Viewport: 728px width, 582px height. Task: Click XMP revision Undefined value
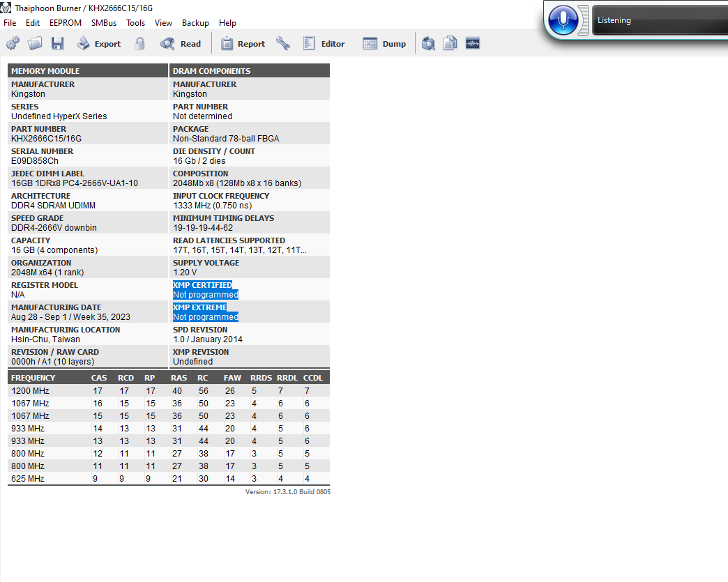pyautogui.click(x=192, y=362)
